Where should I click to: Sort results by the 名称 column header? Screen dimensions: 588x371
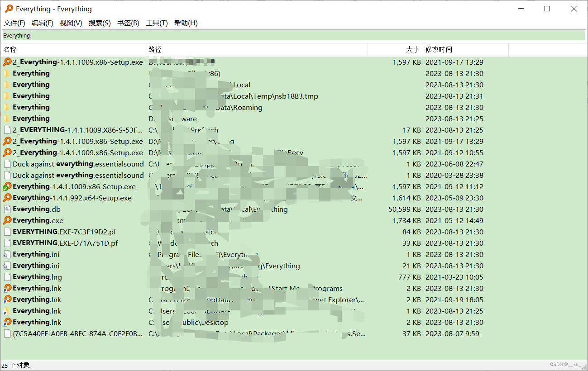click(x=72, y=50)
